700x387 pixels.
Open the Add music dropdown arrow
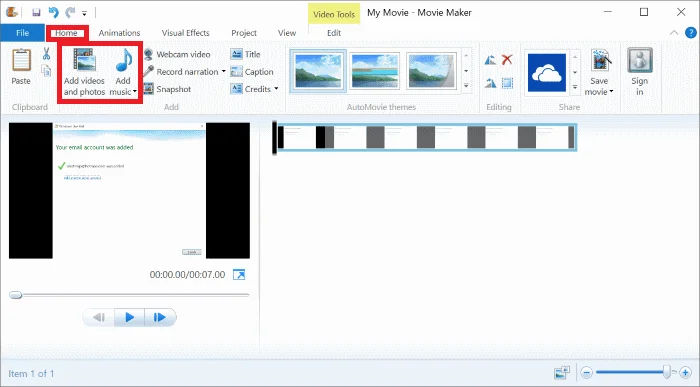coord(134,92)
